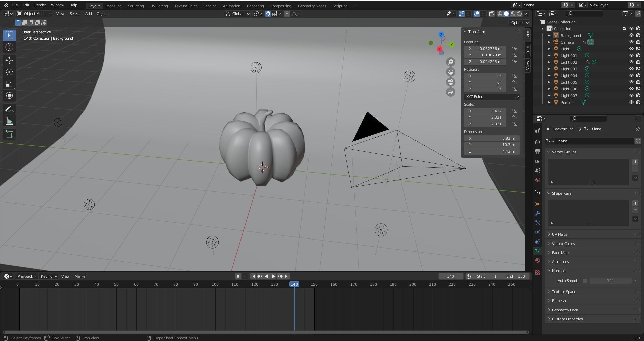
Task: Toggle auto keying record button
Action: 238,276
